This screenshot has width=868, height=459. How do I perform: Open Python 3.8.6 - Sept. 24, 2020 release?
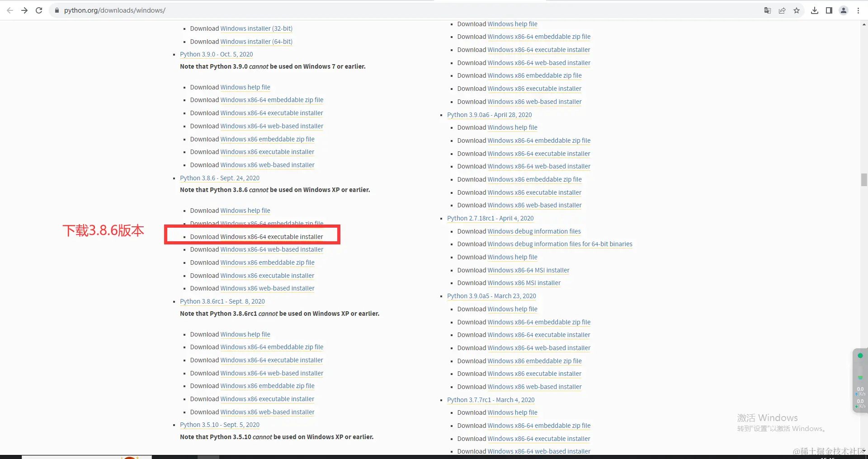point(220,178)
